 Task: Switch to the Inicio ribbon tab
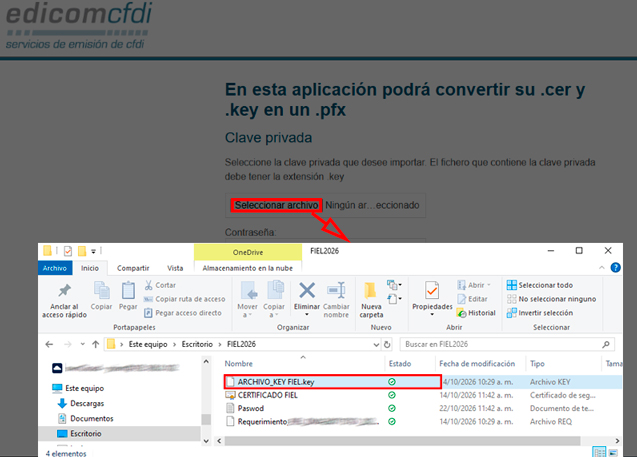pos(90,268)
